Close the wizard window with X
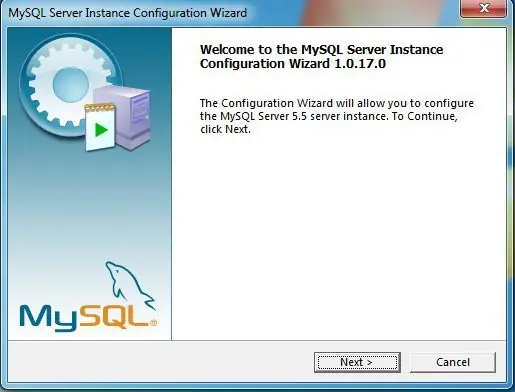The height and width of the screenshot is (392, 515). tap(484, 8)
